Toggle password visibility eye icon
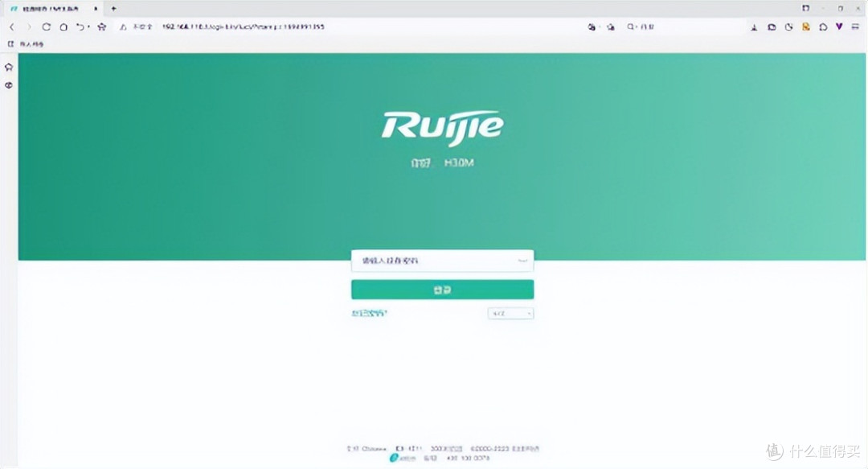The width and height of the screenshot is (868, 469). [522, 261]
